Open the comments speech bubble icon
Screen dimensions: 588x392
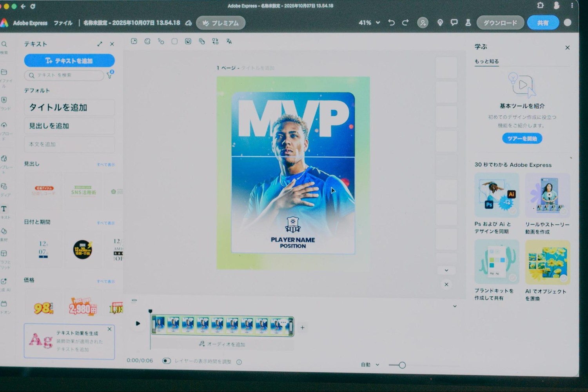coord(454,23)
